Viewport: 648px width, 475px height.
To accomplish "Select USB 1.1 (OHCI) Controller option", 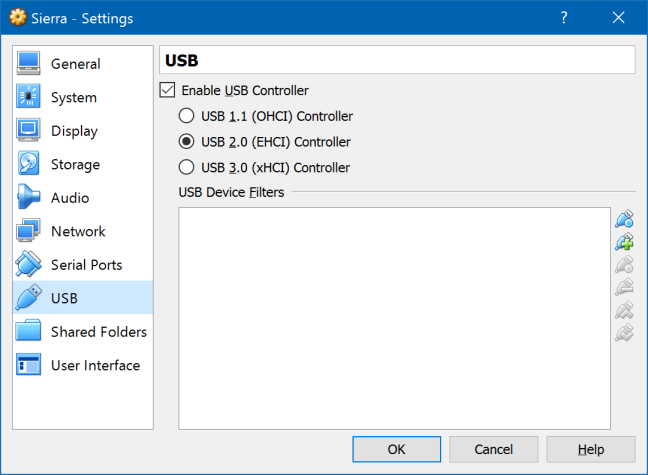I will [186, 116].
